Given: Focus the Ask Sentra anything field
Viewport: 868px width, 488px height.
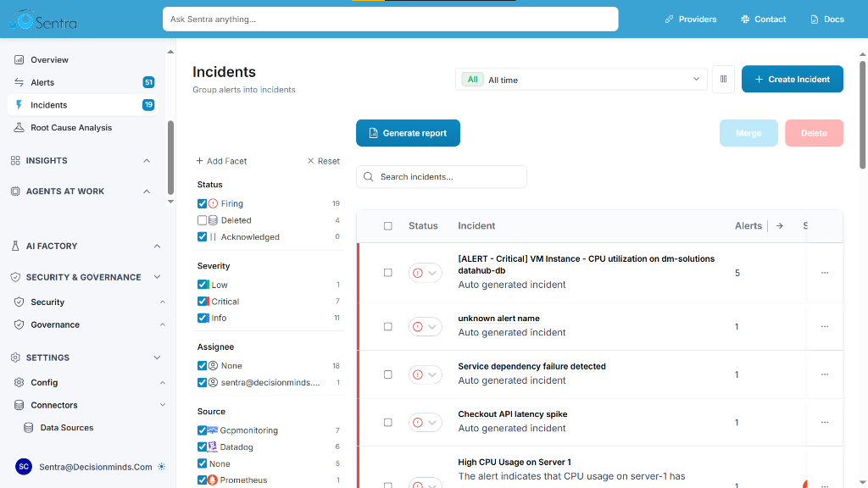Looking at the screenshot, I should (x=390, y=19).
